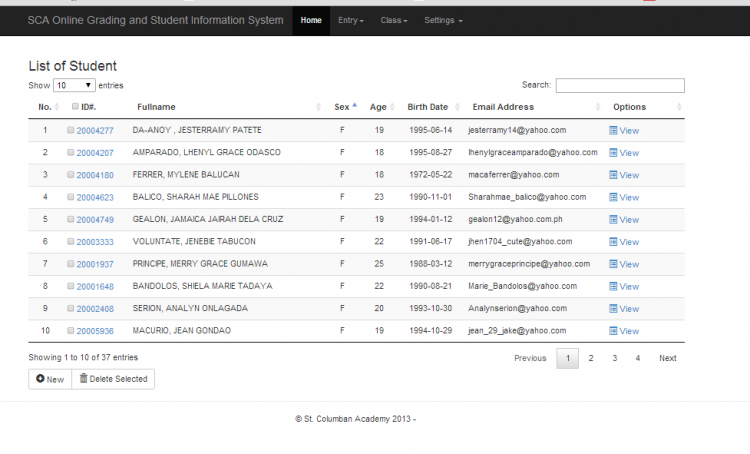Screen dimensions: 750x454
Task: Select the checkbox for ID 20003333
Action: click(x=71, y=241)
